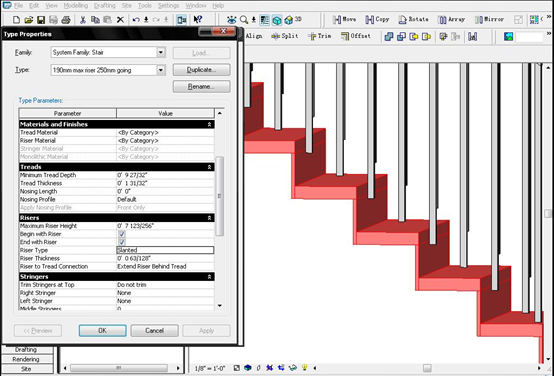
Task: Open the Modelling menu
Action: click(x=76, y=6)
